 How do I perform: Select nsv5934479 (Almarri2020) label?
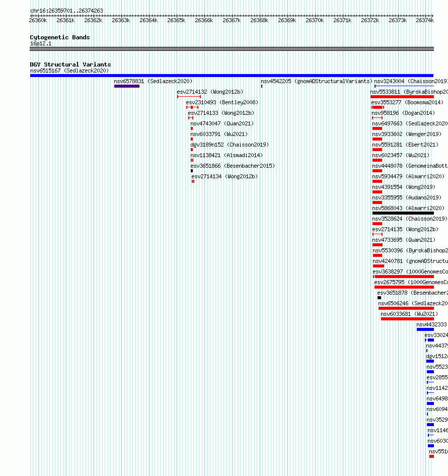click(x=408, y=177)
